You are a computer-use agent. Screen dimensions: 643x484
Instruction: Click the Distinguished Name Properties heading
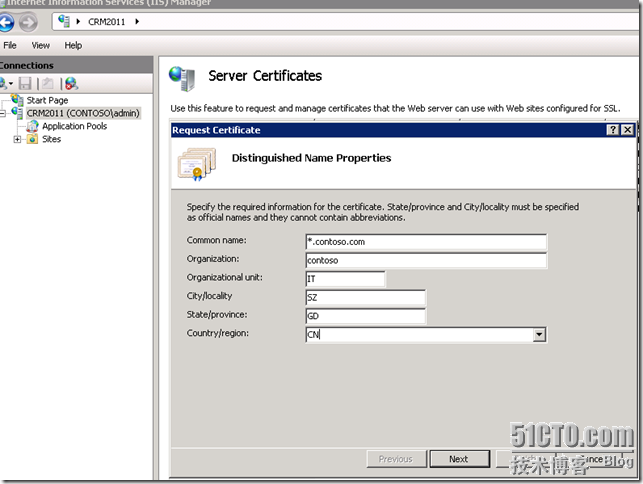pos(311,158)
